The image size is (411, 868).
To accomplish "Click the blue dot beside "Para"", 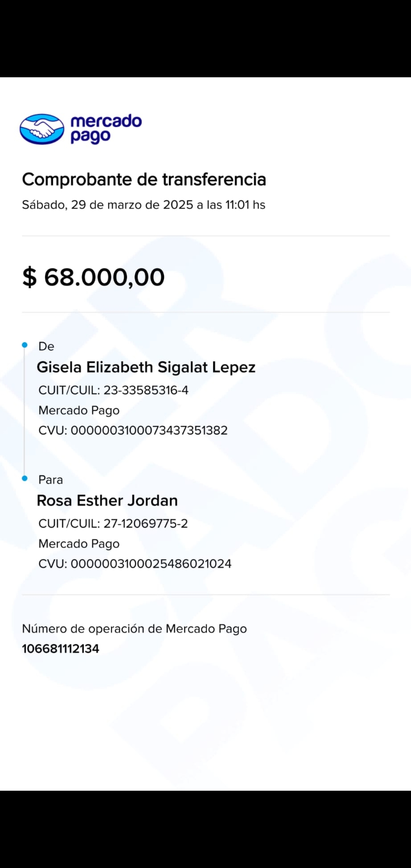I will click(x=25, y=479).
